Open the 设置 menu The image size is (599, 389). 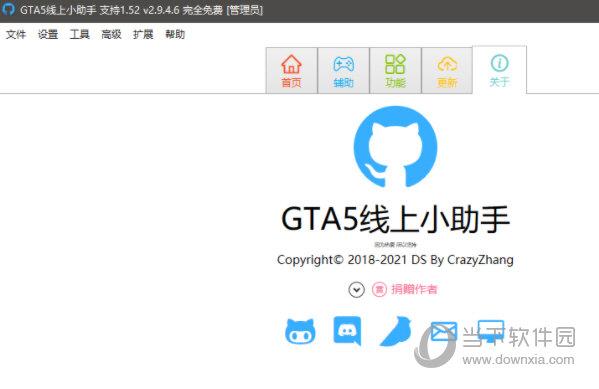[x=48, y=34]
